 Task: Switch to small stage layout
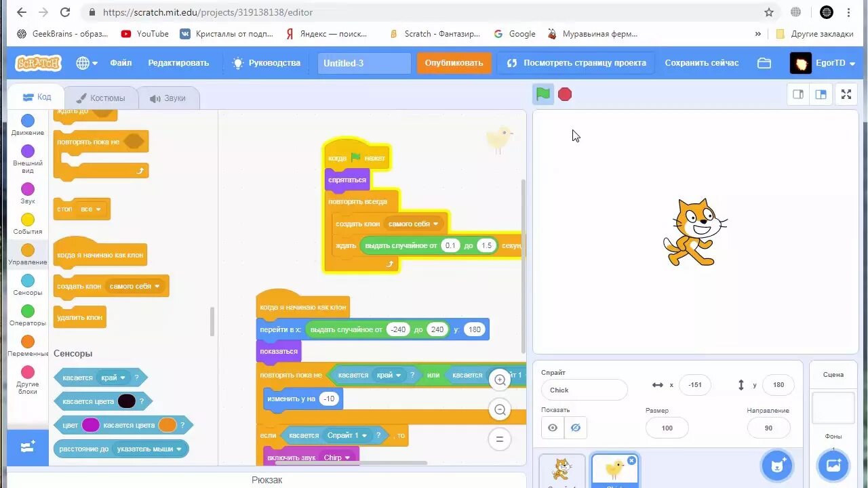coord(798,94)
